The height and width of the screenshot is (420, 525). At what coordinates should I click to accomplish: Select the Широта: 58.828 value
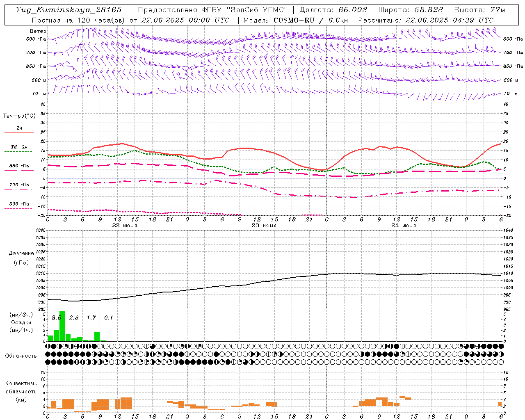point(411,10)
